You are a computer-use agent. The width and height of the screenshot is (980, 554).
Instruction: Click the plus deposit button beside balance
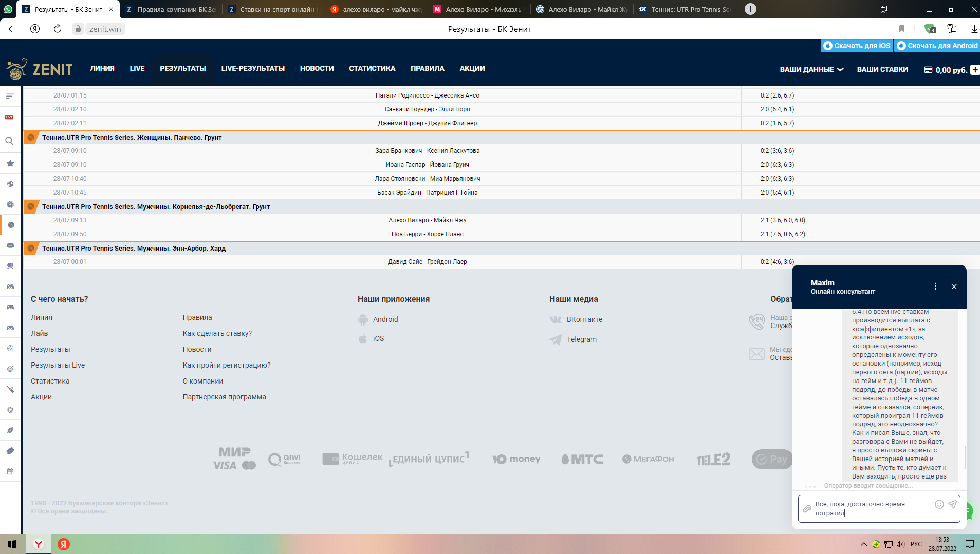tap(974, 70)
